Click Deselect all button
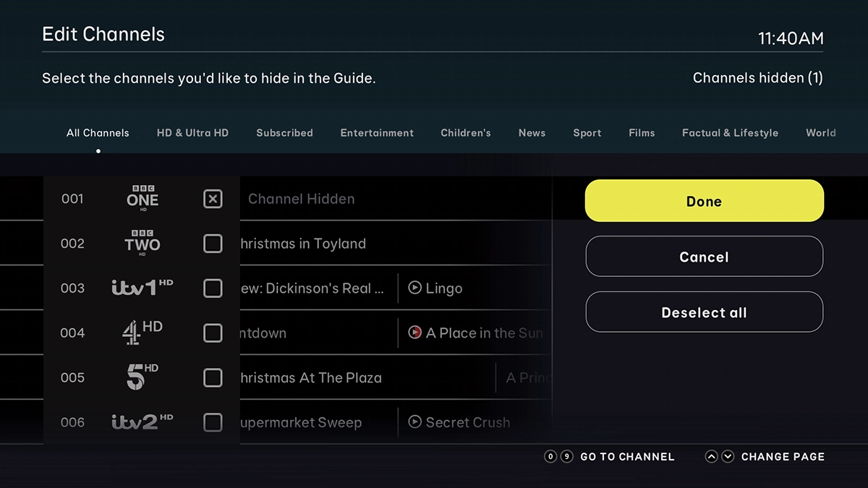868x488 pixels. [704, 312]
